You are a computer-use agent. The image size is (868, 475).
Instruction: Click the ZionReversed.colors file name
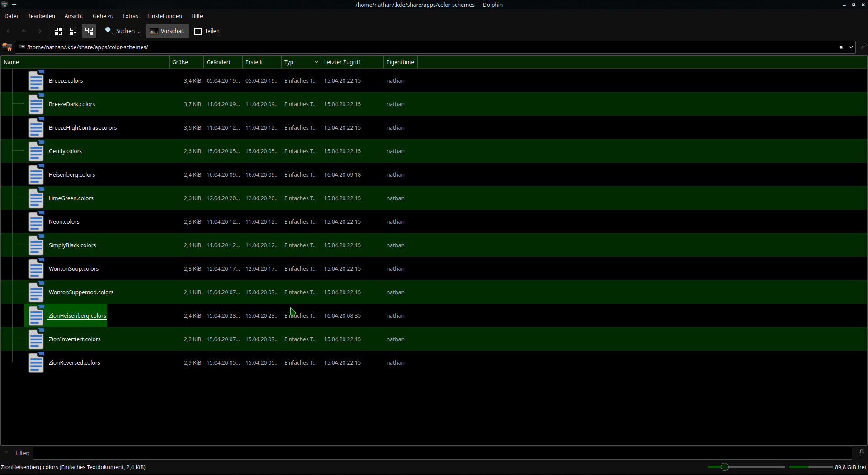coord(75,363)
